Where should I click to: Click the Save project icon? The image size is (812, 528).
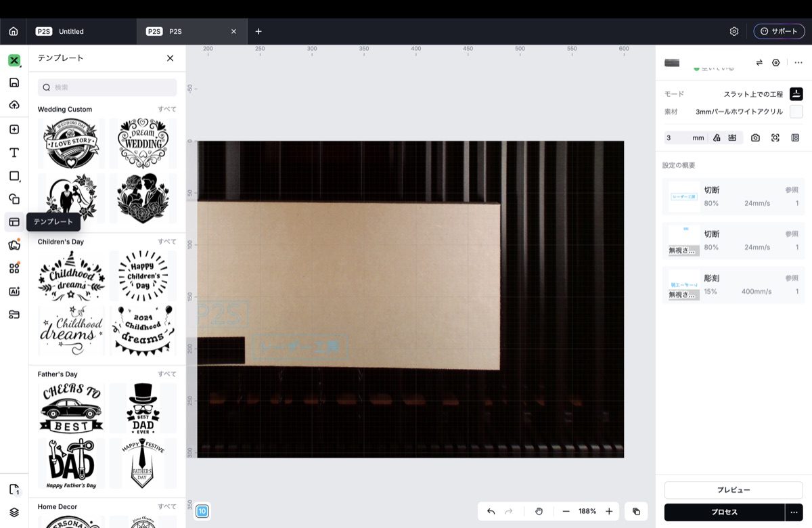[x=14, y=83]
